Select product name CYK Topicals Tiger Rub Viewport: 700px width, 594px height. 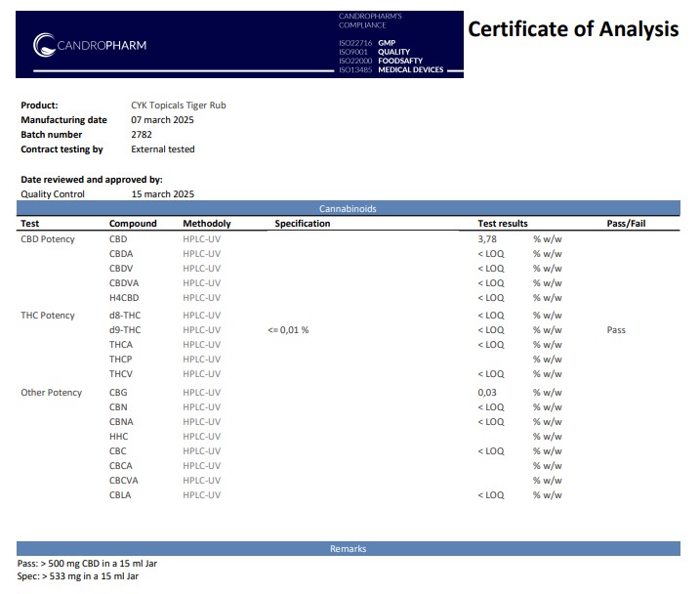[x=179, y=106]
